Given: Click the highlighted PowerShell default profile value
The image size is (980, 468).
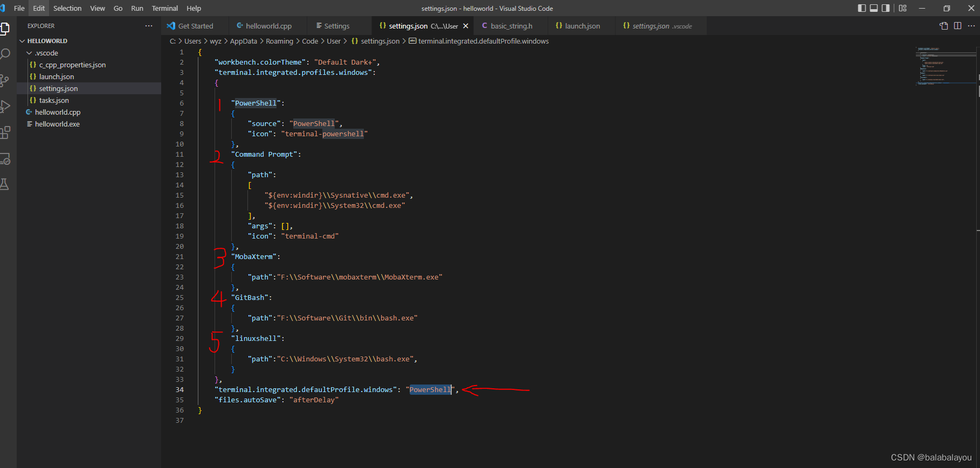Looking at the screenshot, I should [430, 389].
